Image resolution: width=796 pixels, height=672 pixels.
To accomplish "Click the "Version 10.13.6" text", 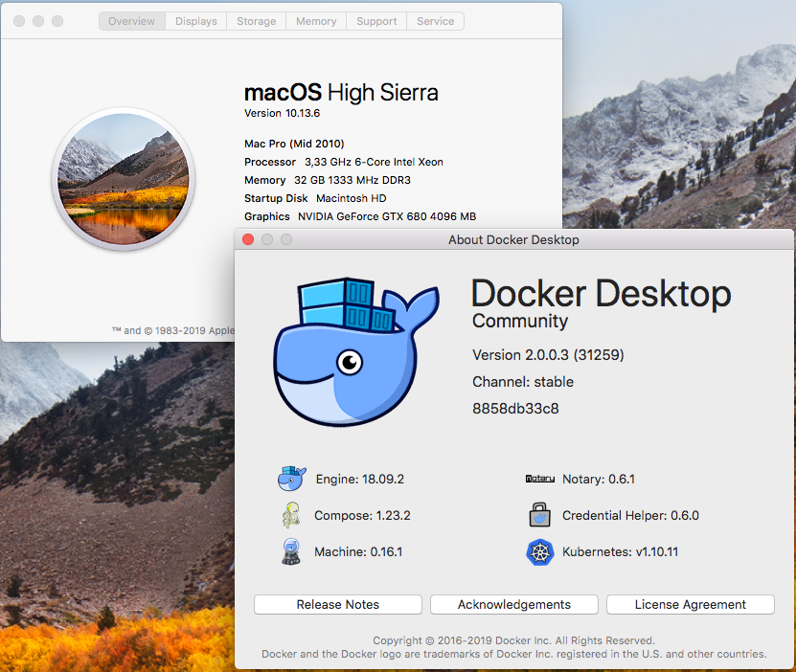I will point(283,113).
